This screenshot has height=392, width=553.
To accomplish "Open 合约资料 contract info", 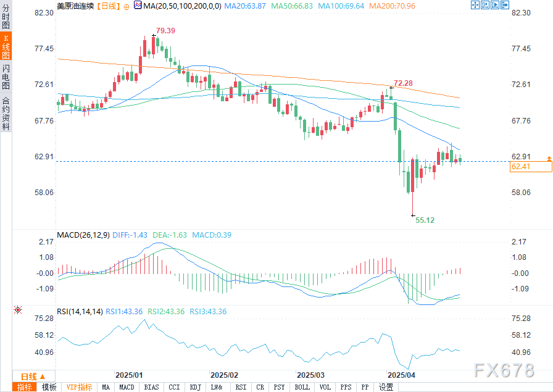I will (6, 113).
